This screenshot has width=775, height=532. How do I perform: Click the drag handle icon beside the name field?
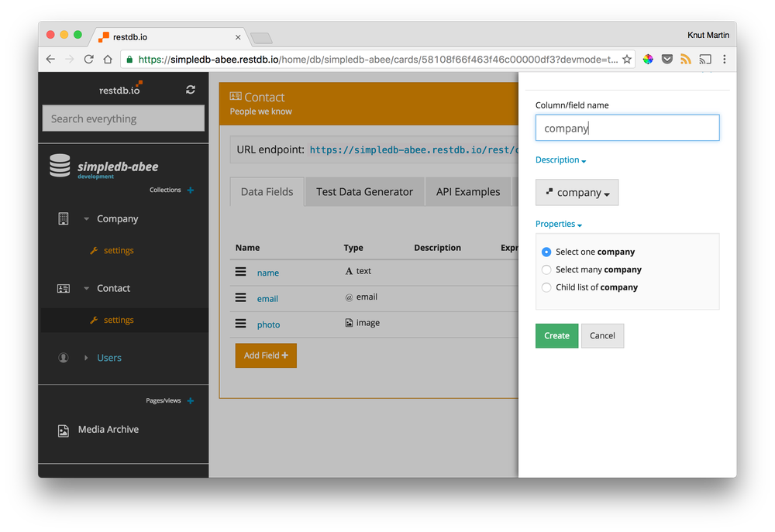(239, 273)
